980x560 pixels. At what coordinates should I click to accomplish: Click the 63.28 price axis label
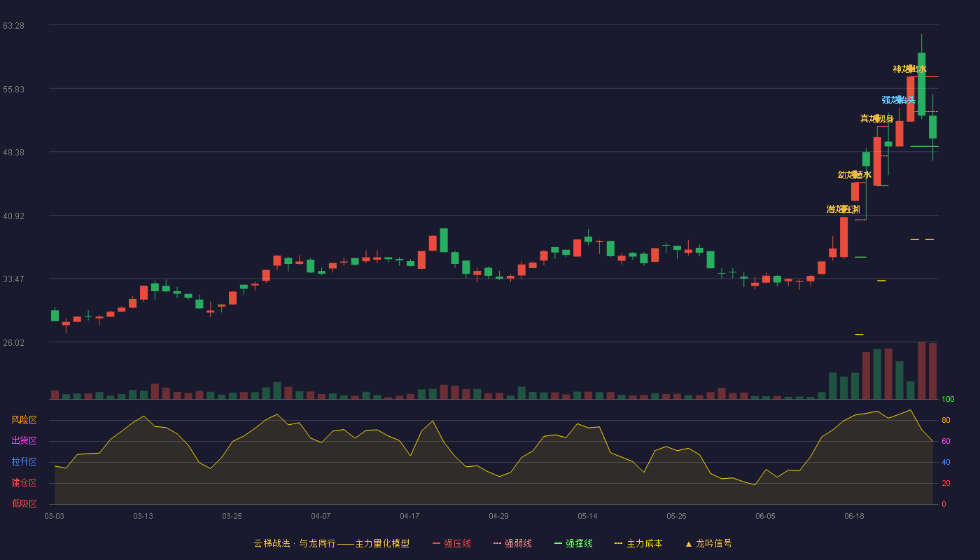pyautogui.click(x=13, y=26)
